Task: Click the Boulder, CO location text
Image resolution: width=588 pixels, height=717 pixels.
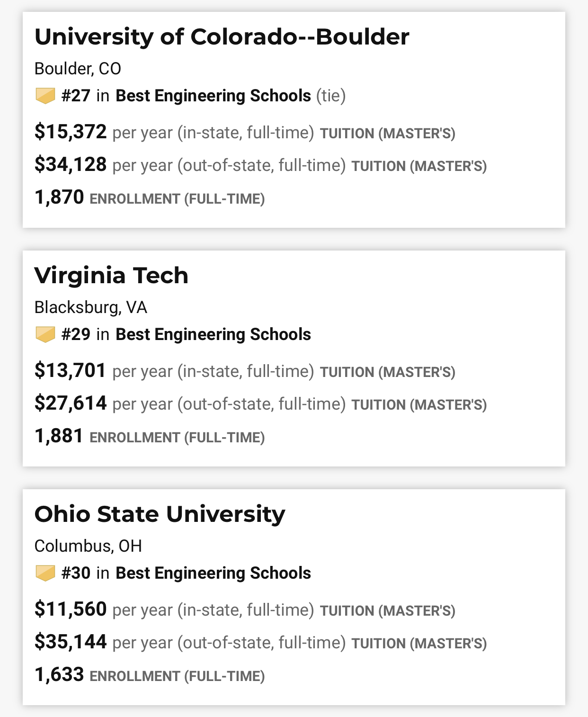Action: click(x=78, y=69)
